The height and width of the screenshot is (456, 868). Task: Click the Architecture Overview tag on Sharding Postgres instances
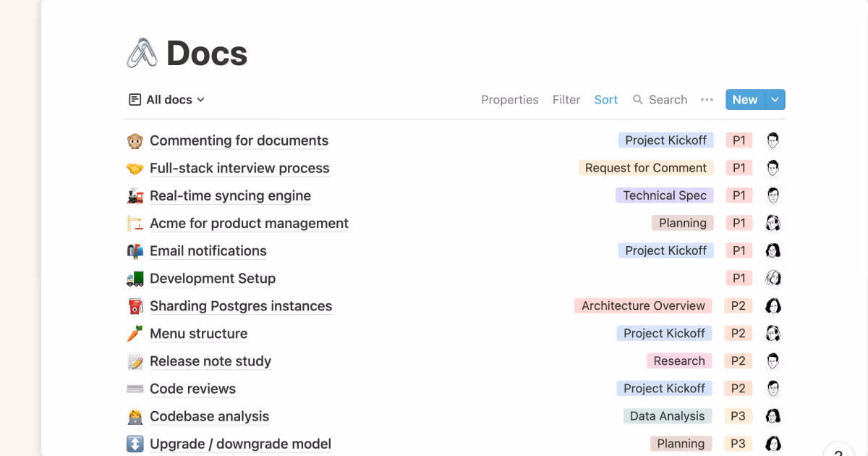point(642,305)
